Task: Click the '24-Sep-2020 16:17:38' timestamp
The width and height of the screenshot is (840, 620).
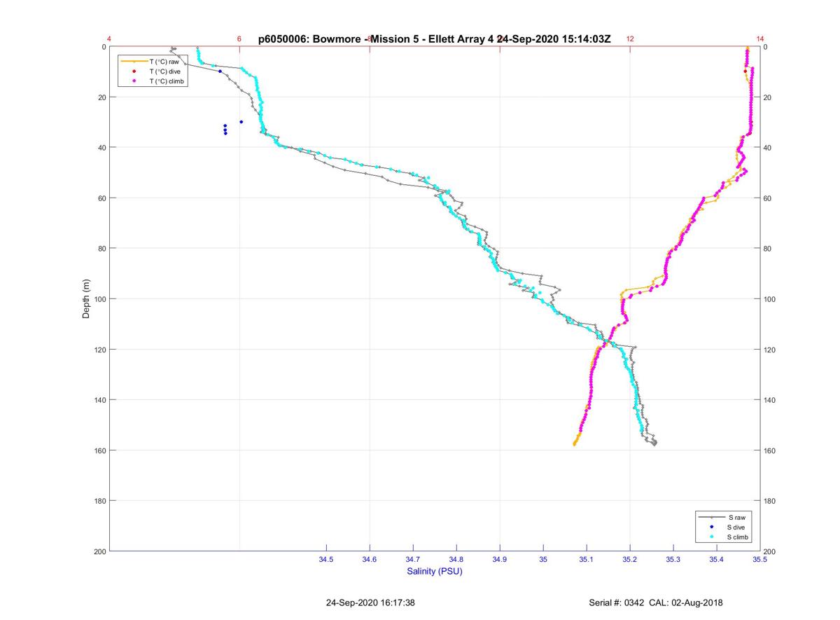Action: 370,602
